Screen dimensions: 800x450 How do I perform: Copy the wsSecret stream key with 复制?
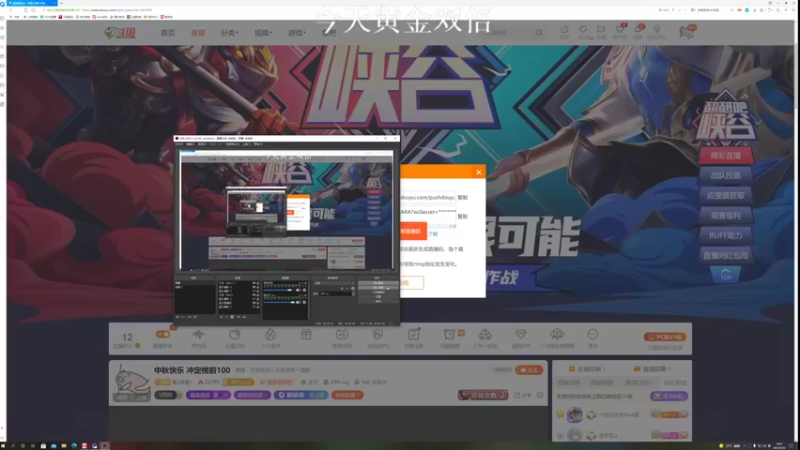[x=462, y=216]
